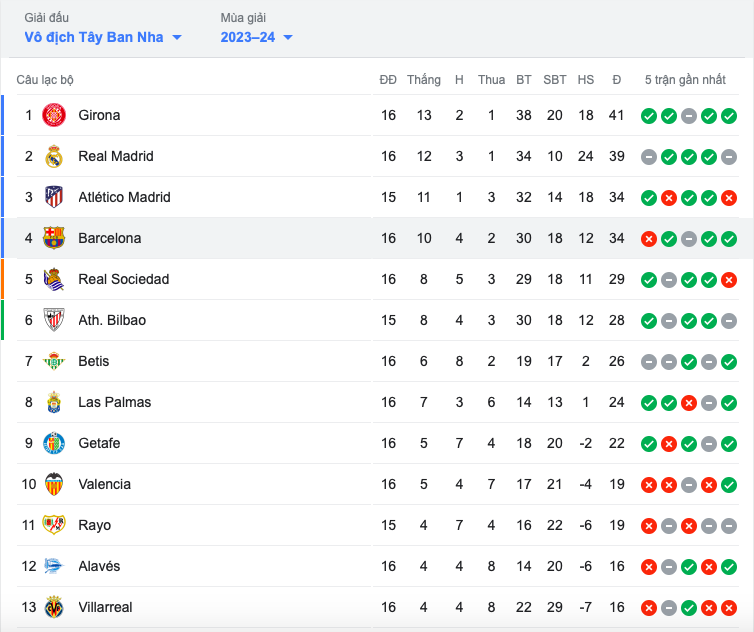Click the Alavés logo icon
The height and width of the screenshot is (632, 754).
pyautogui.click(x=54, y=566)
